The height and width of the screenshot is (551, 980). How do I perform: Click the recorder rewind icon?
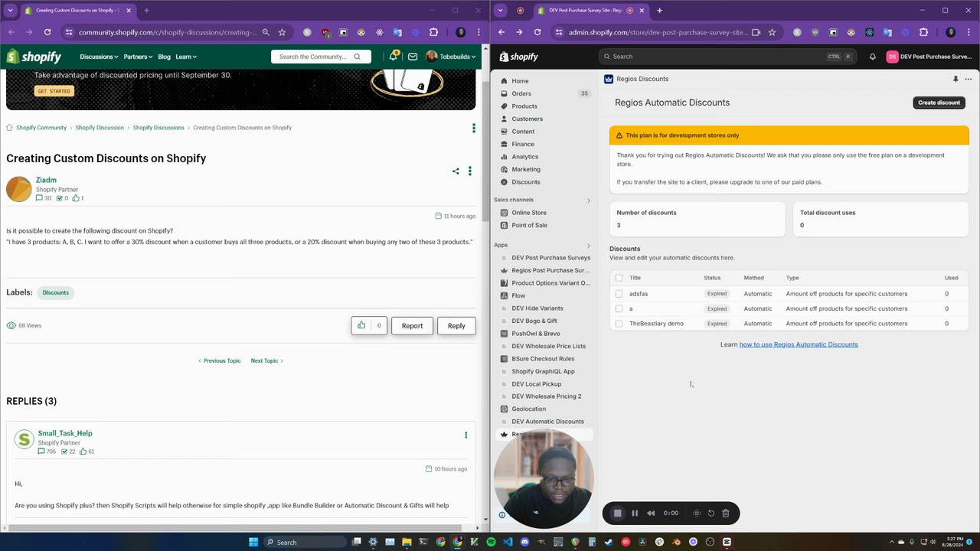pos(651,514)
